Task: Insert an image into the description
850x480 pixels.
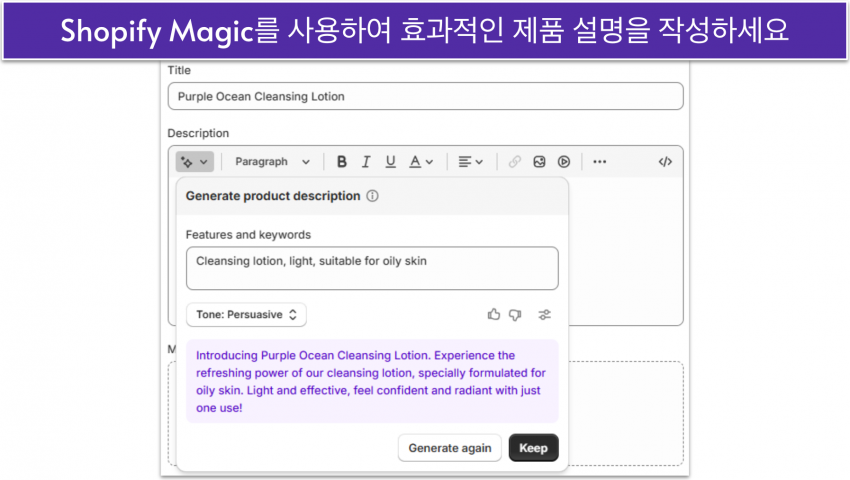Action: 539,161
